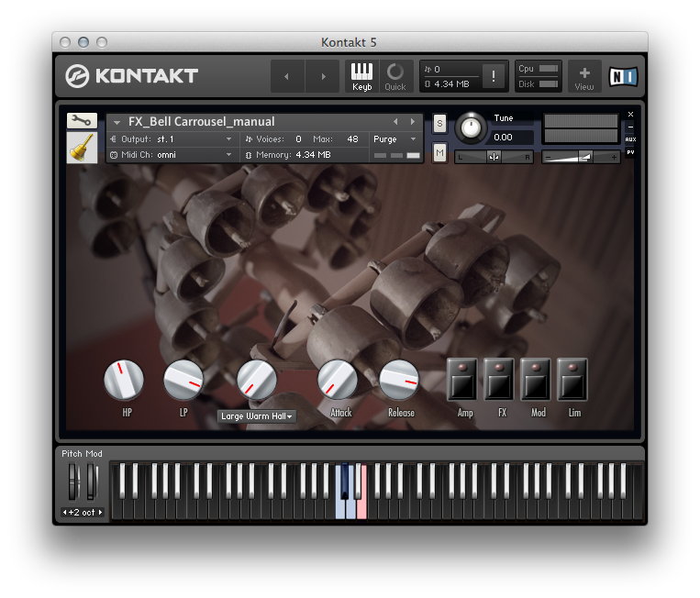Minimize instrument header with minus button
The image size is (700, 598).
(631, 127)
